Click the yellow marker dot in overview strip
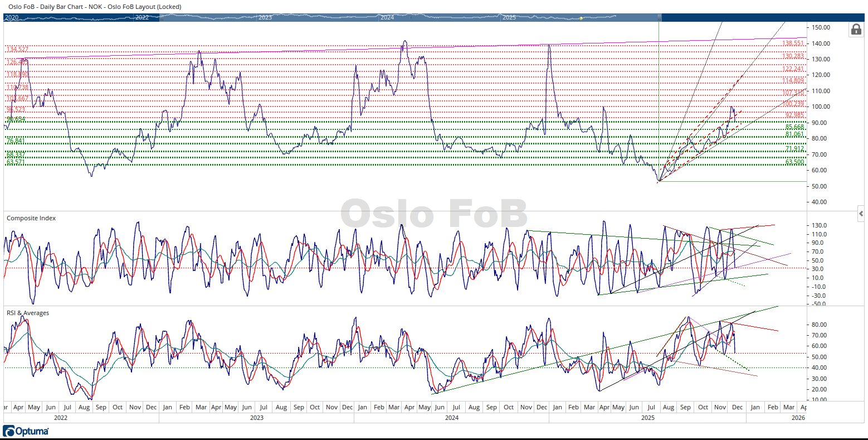The image size is (868, 440). click(581, 18)
